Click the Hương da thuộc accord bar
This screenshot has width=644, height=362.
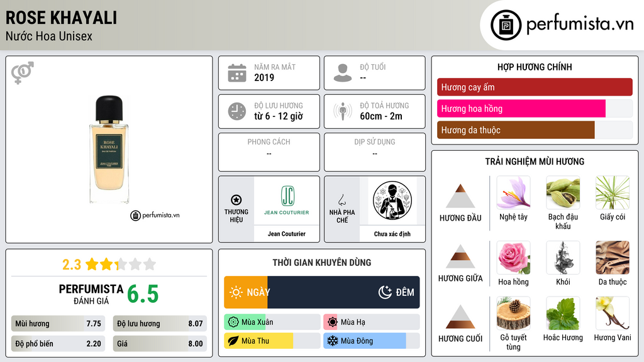pyautogui.click(x=535, y=130)
